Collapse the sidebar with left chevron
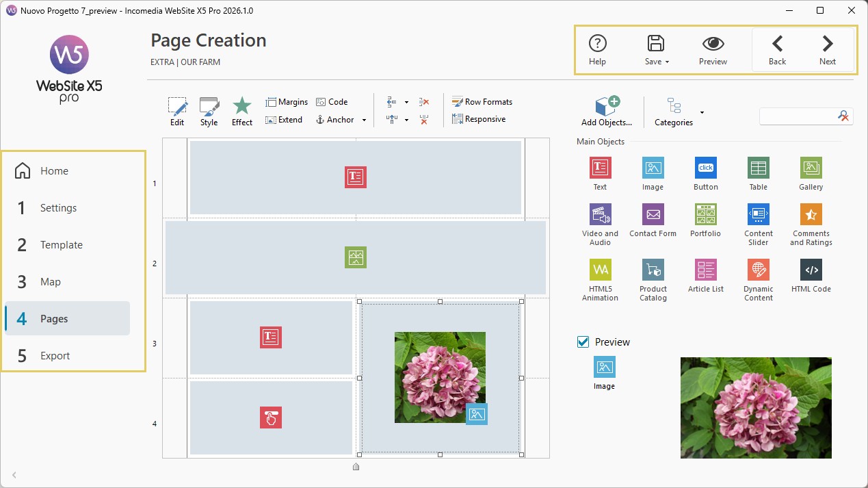 (x=14, y=475)
